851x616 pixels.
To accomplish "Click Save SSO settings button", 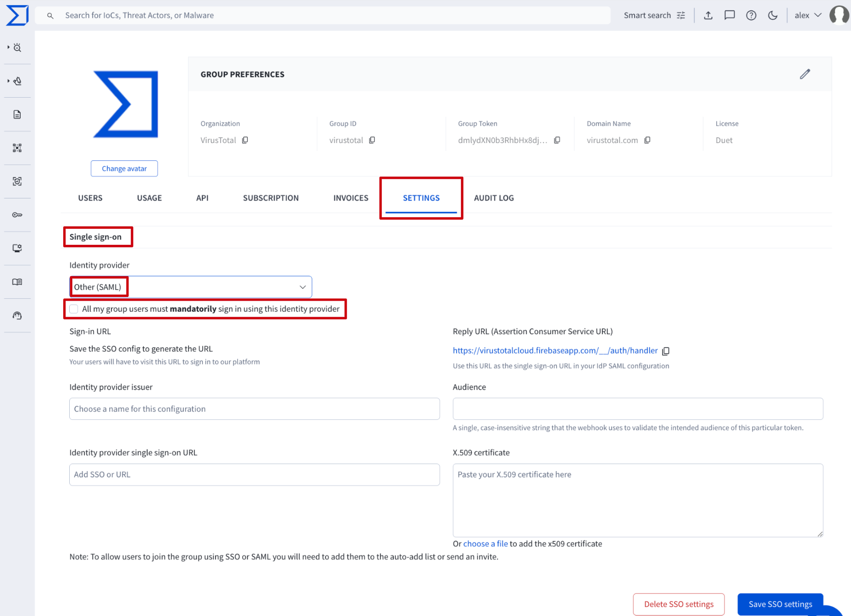I will 780,604.
